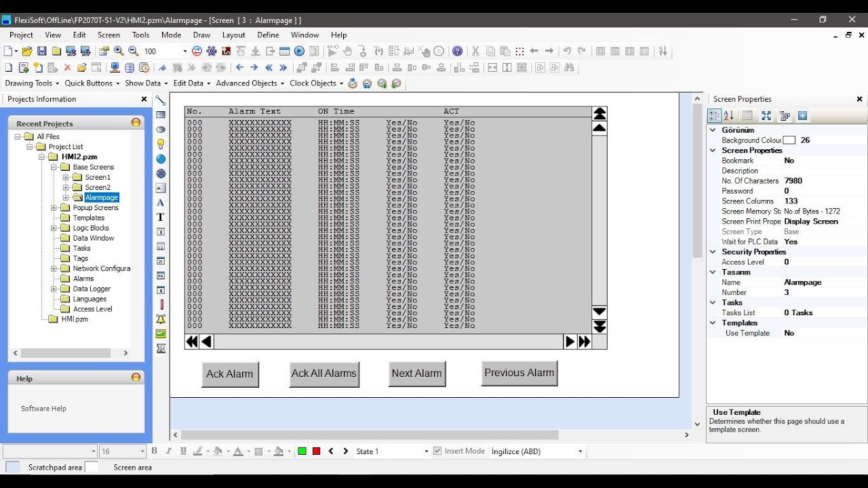Click the canvas horizontal scrollbar
Viewport: 868px width, 488px height.
pos(370,435)
